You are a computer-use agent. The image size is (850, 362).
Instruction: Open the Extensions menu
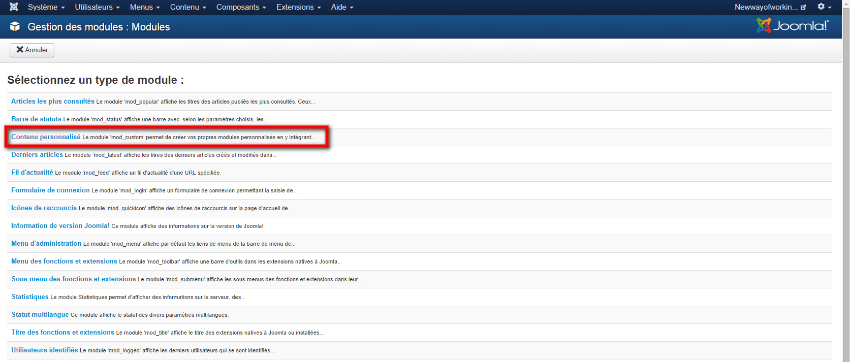(x=298, y=7)
